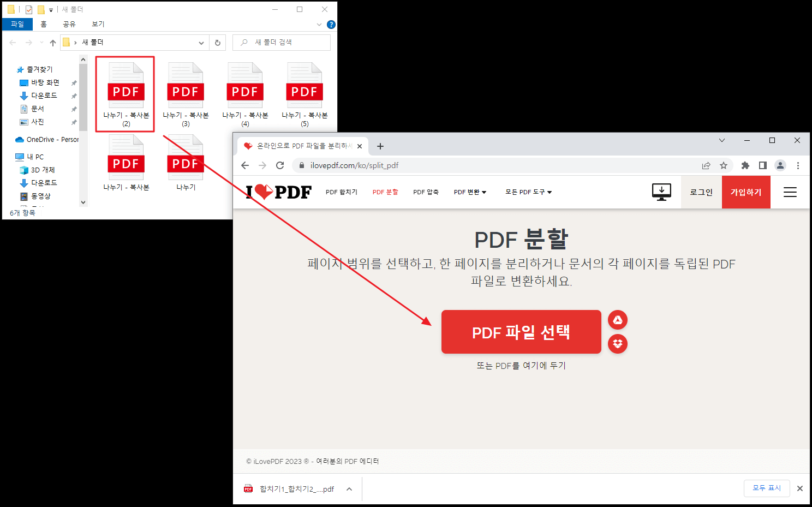Select the 나누기 - 복사본 (3) PDF file
812x507 pixels.
[x=185, y=93]
